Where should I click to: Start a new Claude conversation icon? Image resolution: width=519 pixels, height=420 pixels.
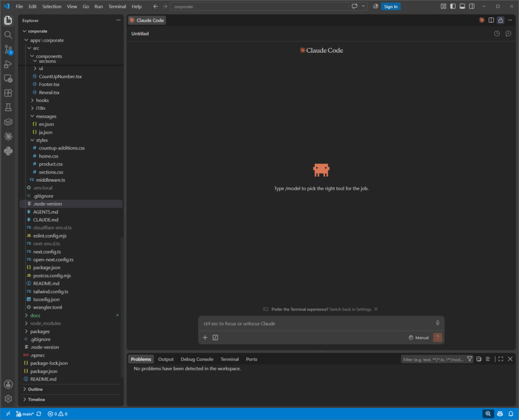[508, 33]
